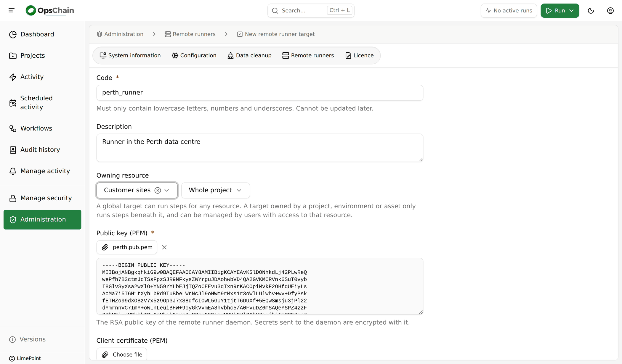Navigate to Workflows in the sidebar
622x364 pixels.
point(42,128)
